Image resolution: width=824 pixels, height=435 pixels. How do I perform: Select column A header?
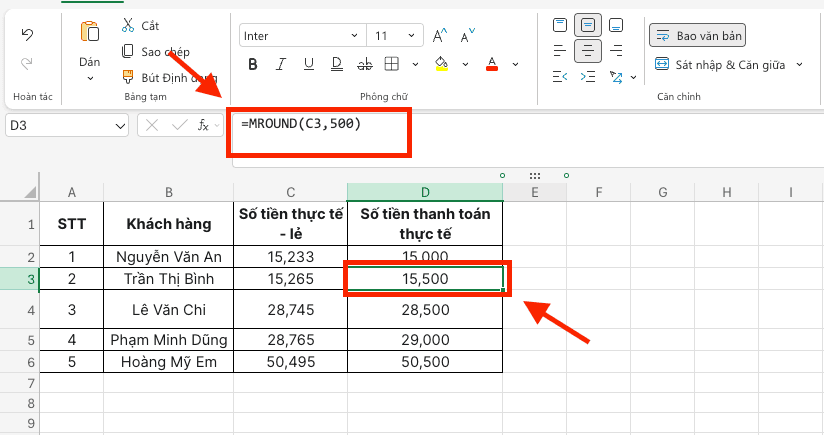(72, 192)
